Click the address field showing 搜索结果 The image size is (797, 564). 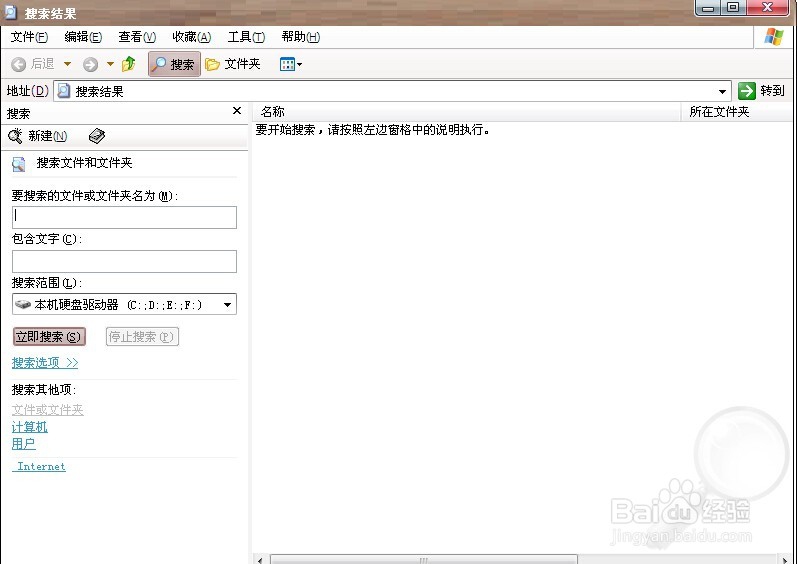tap(392, 91)
